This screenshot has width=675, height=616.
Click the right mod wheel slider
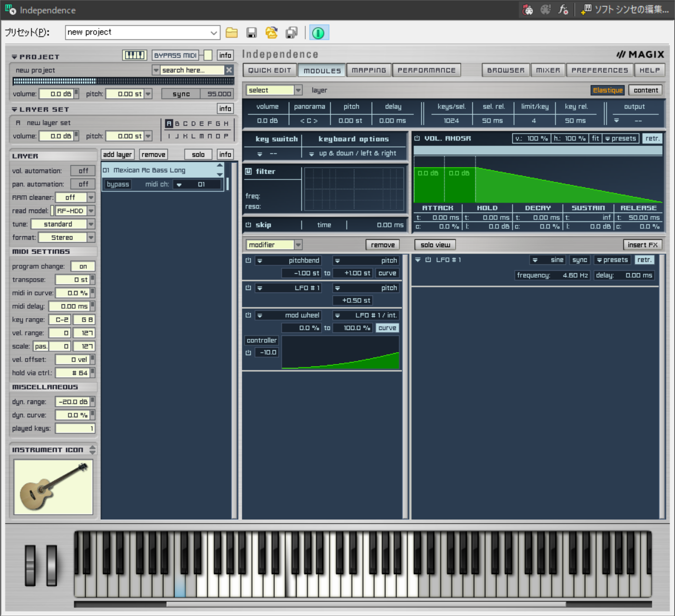(51, 565)
